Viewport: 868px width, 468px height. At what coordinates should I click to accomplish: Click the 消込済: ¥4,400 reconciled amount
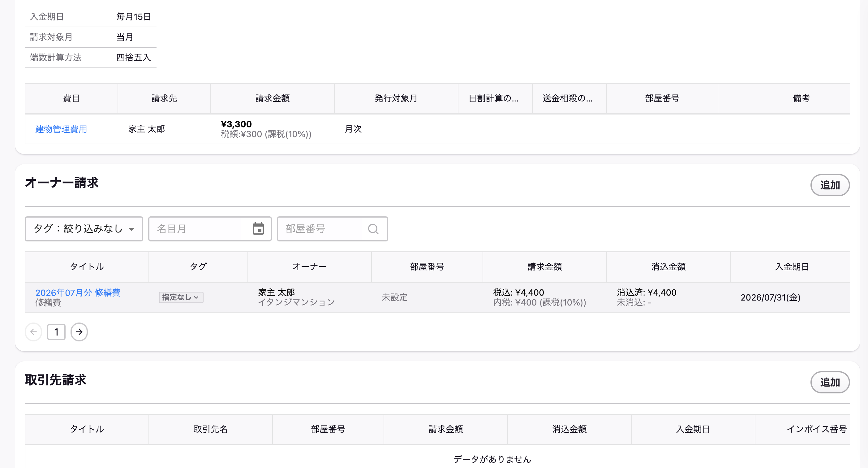(647, 292)
